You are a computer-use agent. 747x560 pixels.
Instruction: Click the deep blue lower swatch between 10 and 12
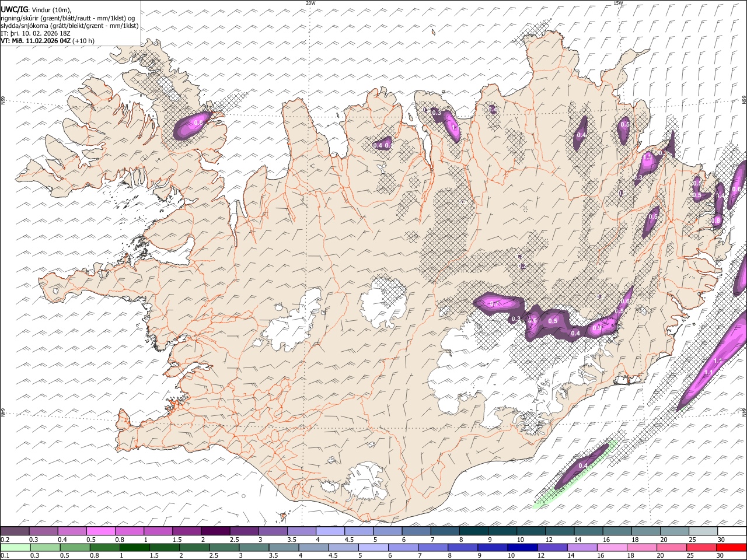(522, 548)
